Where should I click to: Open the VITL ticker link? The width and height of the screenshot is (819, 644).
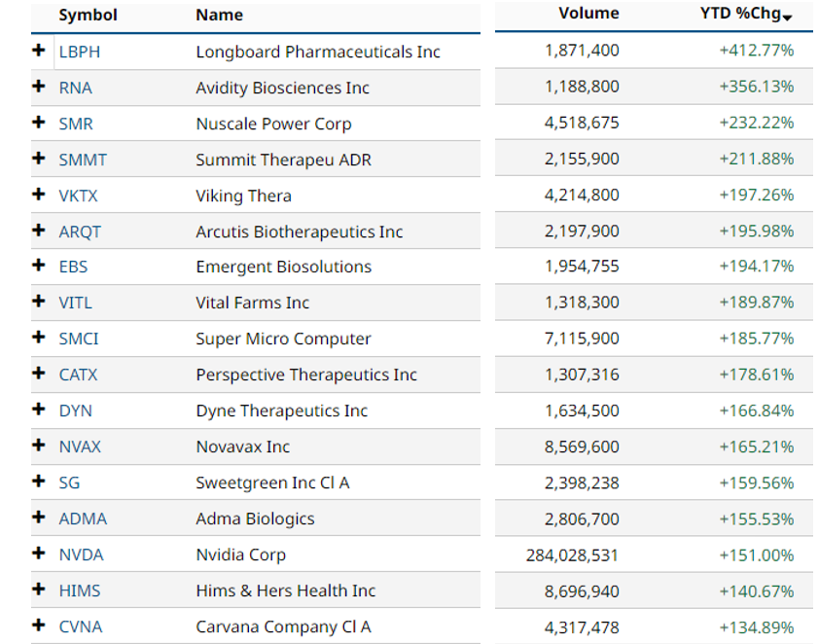pos(75,303)
